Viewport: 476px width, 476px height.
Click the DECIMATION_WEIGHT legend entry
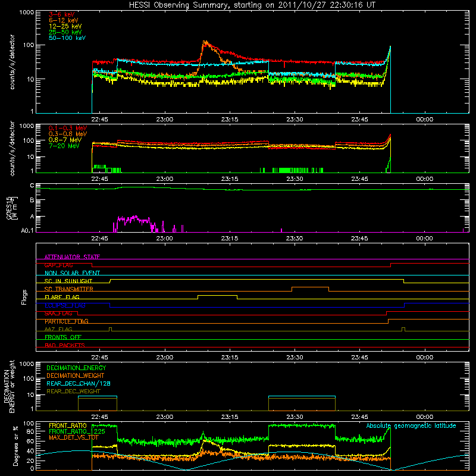76,376
